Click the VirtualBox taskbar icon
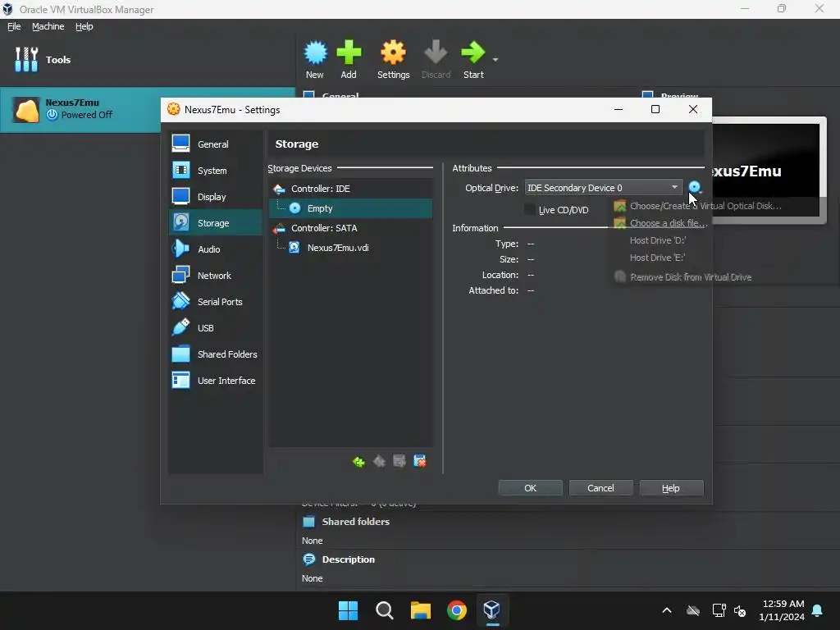This screenshot has width=840, height=630. pos(492,610)
